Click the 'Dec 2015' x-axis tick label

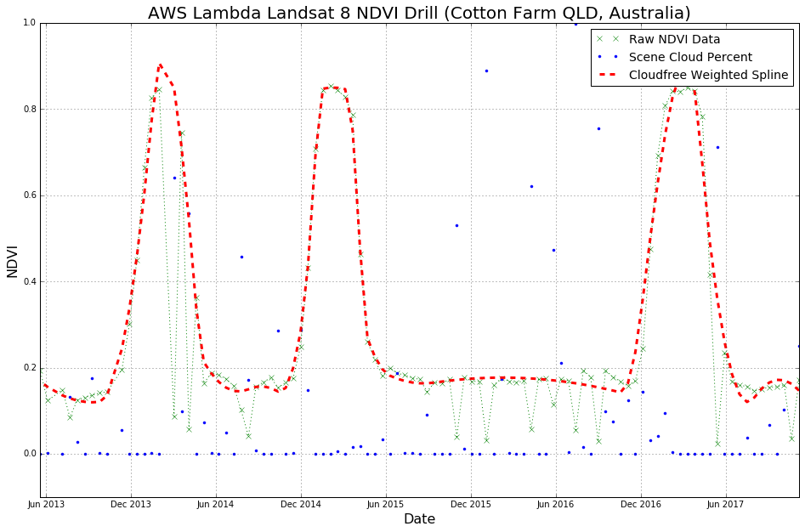[471, 504]
